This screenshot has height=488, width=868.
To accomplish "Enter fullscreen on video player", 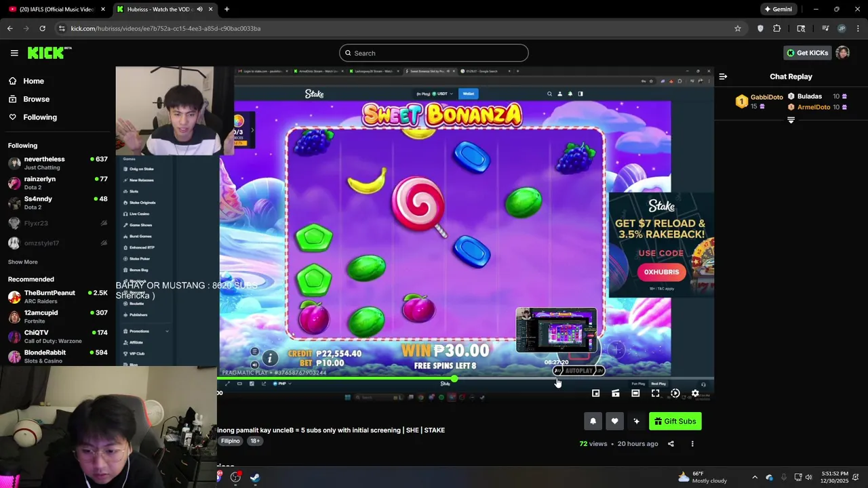I will point(655,393).
